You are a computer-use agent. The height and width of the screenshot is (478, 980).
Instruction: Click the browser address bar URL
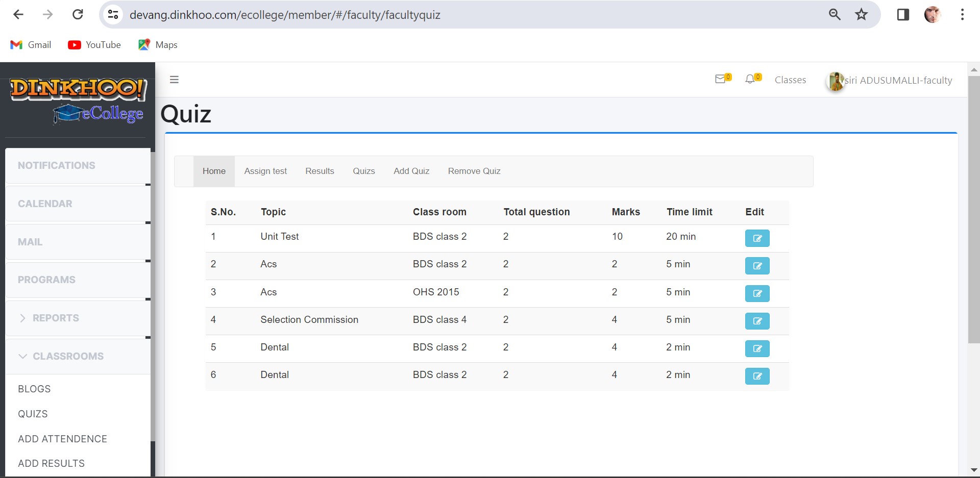[285, 15]
